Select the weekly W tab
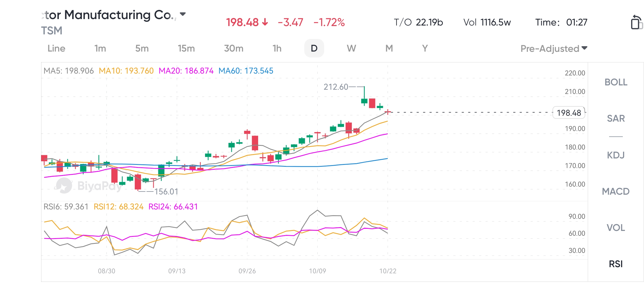Screen dimensions: 644x290 [351, 48]
